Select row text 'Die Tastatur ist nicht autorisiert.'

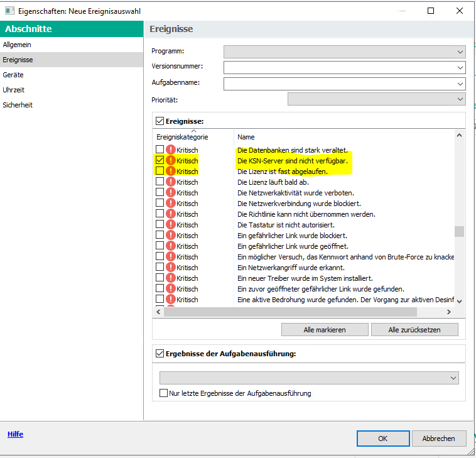286,225
